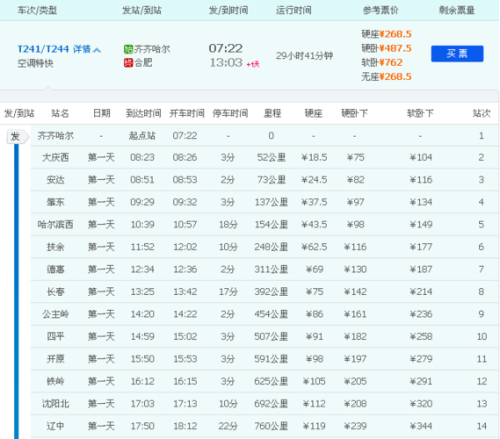Viewport: 500px width, 439px height.
Task: Click the 硬卧¥487.5 price
Action: 386,48
